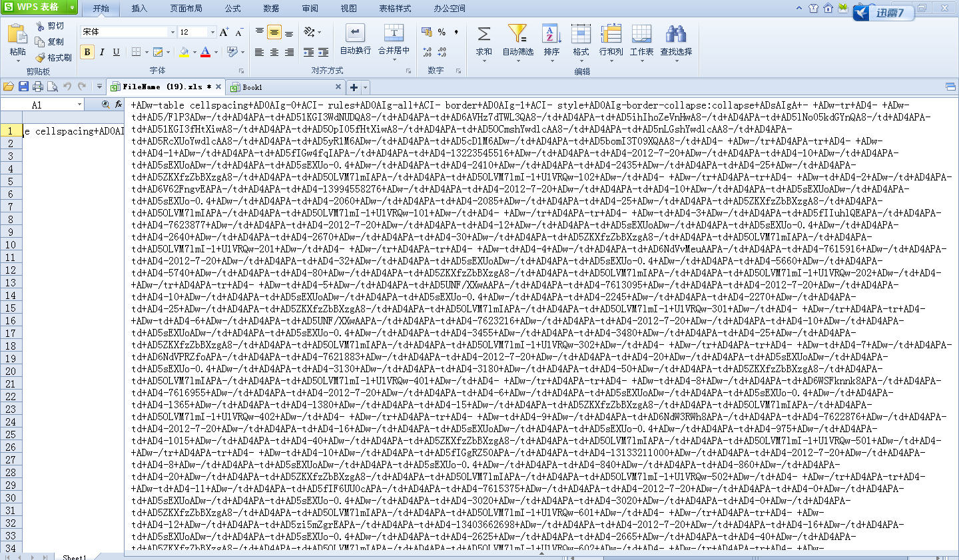
Task: Click the Cut (剪切) scissors button
Action: point(50,26)
